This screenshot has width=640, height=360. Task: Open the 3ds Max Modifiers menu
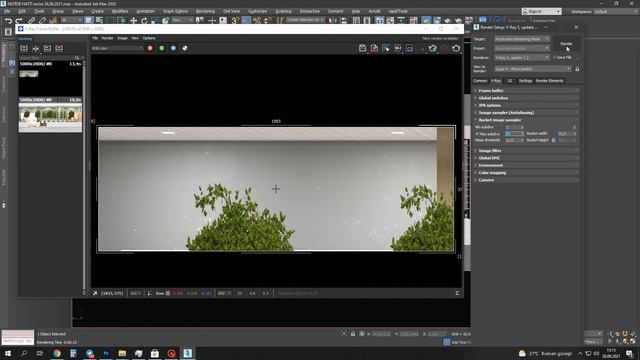click(120, 11)
